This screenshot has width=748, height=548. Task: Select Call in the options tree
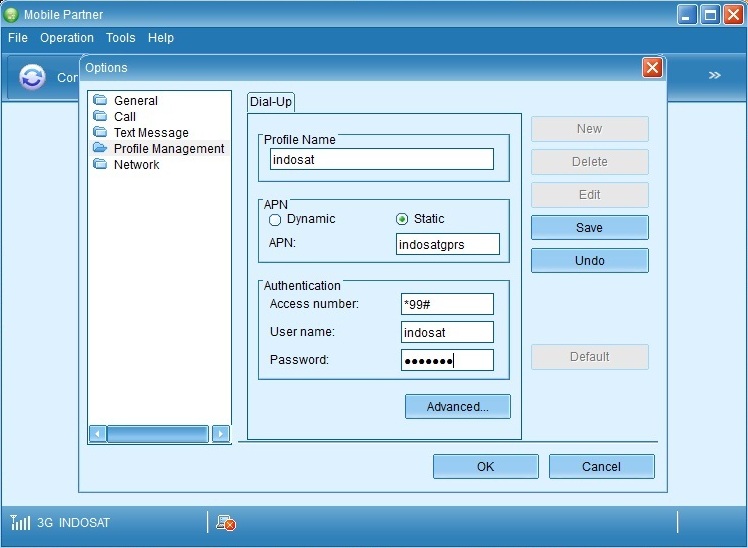click(125, 116)
